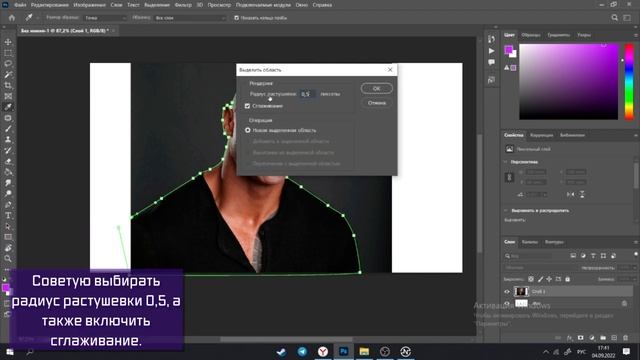This screenshot has height=360, width=640.
Task: Open the Фильтр menu
Action: click(x=183, y=5)
